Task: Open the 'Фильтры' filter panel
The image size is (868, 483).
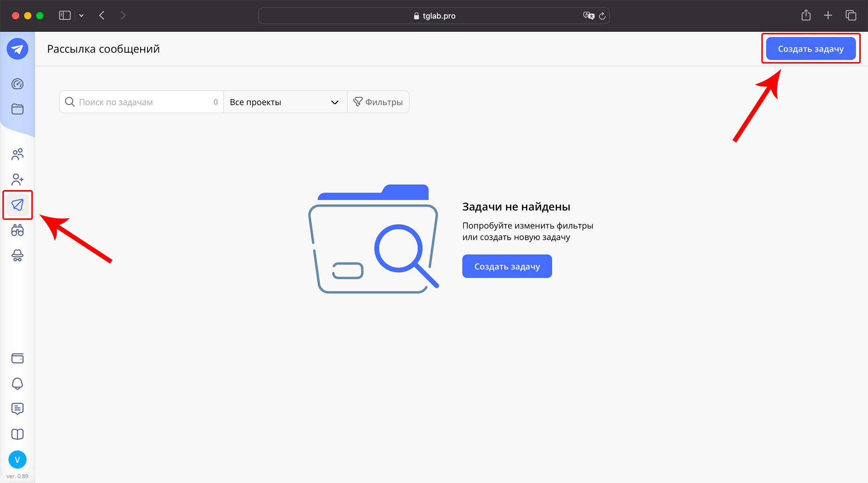Action: tap(378, 102)
